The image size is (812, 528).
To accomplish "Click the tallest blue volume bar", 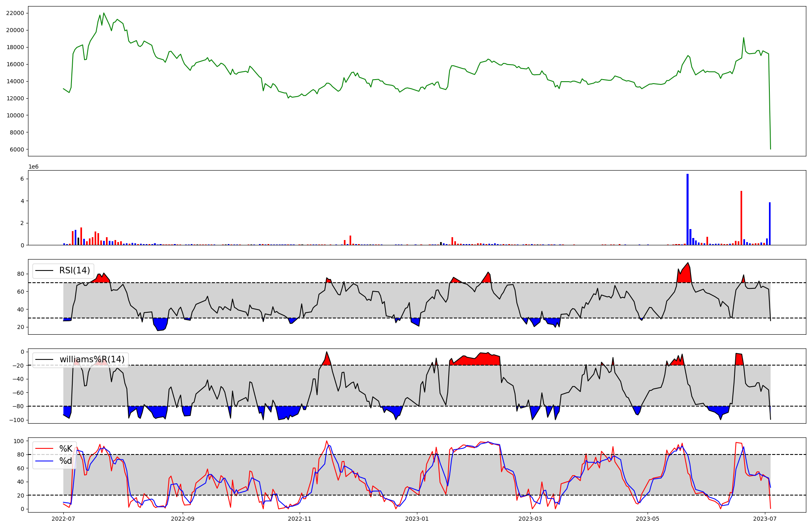I will [x=687, y=210].
